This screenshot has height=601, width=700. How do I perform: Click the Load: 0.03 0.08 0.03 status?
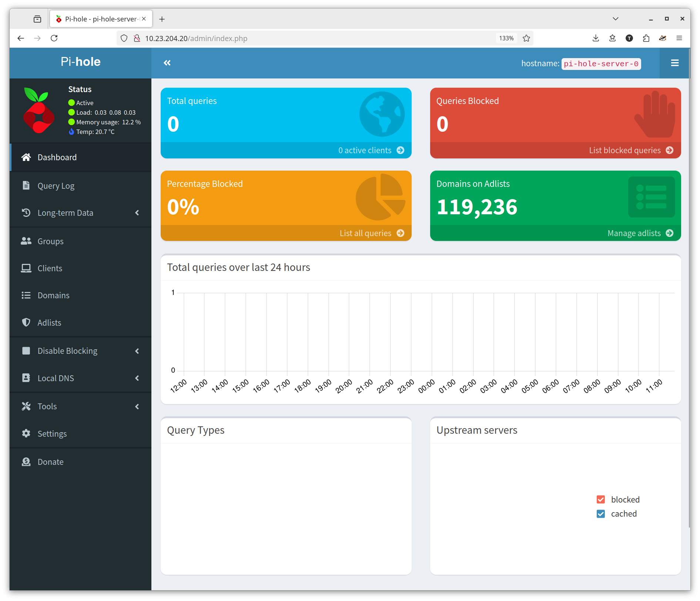tap(102, 113)
